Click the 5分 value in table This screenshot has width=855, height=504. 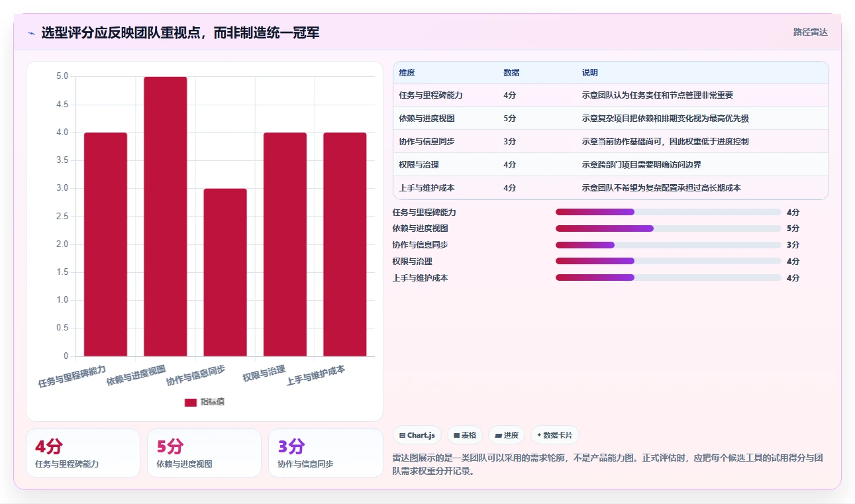pos(510,119)
